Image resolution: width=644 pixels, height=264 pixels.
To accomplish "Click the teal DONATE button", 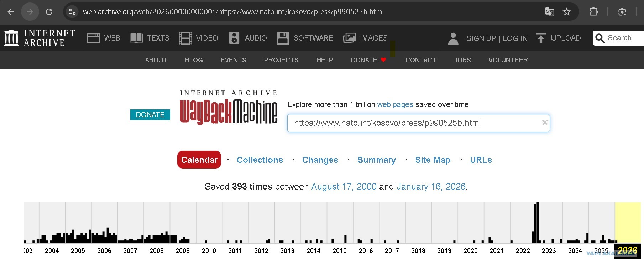I will 150,115.
